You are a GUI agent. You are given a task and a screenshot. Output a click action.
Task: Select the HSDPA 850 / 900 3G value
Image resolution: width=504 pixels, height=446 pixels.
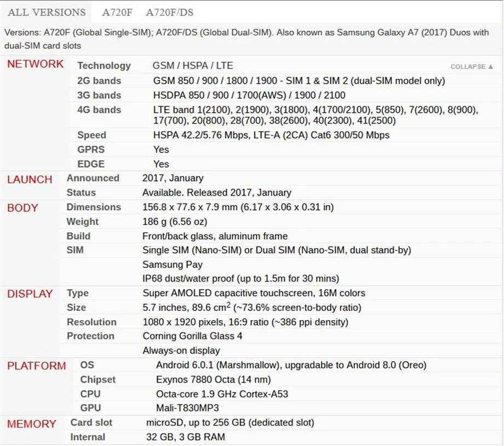point(249,95)
